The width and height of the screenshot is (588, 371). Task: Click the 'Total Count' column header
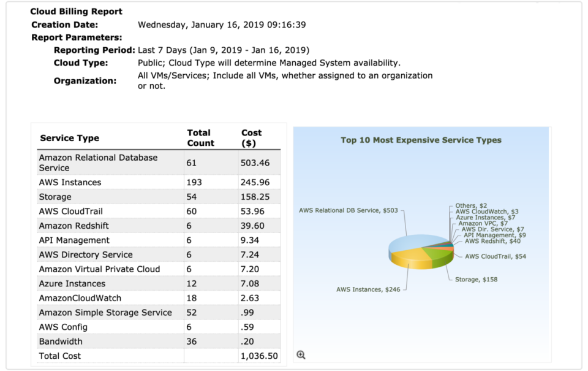[201, 138]
